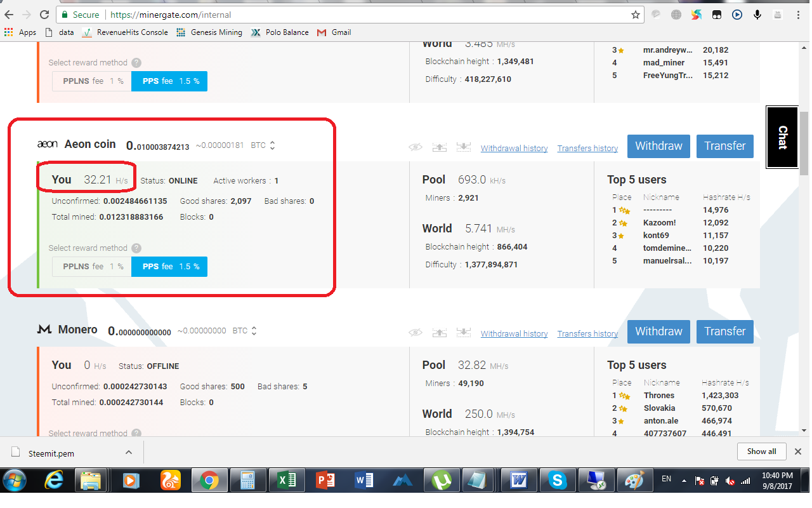The width and height of the screenshot is (812, 508).
Task: Click the down-arrow tray icon in Aeon coin row
Action: [x=464, y=147]
